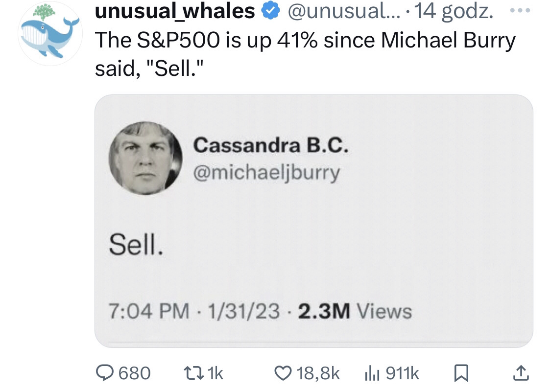The width and height of the screenshot is (551, 392).
Task: Click the repost arrows icon
Action: (x=187, y=373)
